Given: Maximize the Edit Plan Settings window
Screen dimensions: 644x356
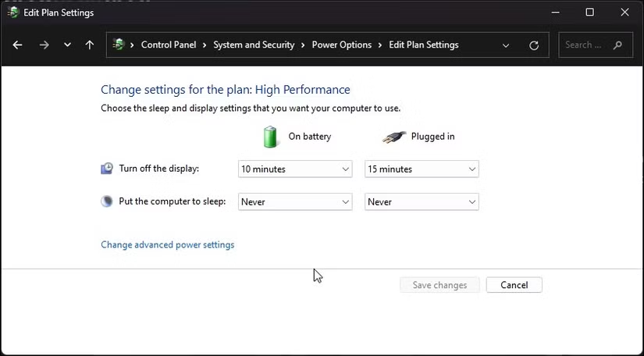Looking at the screenshot, I should click(590, 12).
